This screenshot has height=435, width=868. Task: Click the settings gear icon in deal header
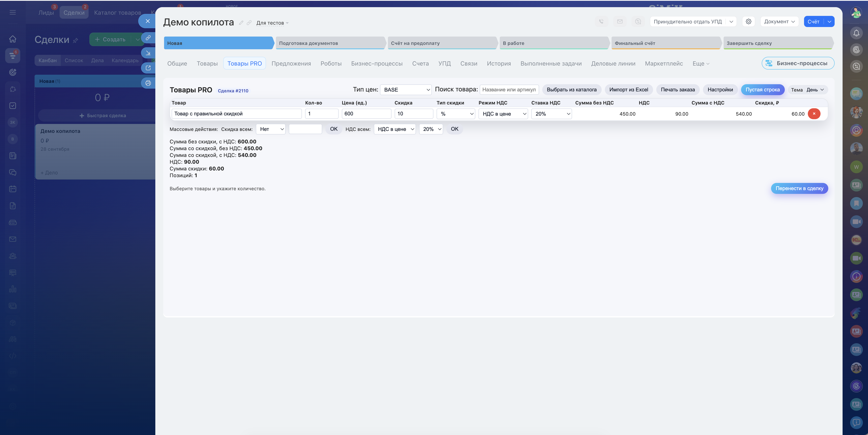(x=748, y=22)
